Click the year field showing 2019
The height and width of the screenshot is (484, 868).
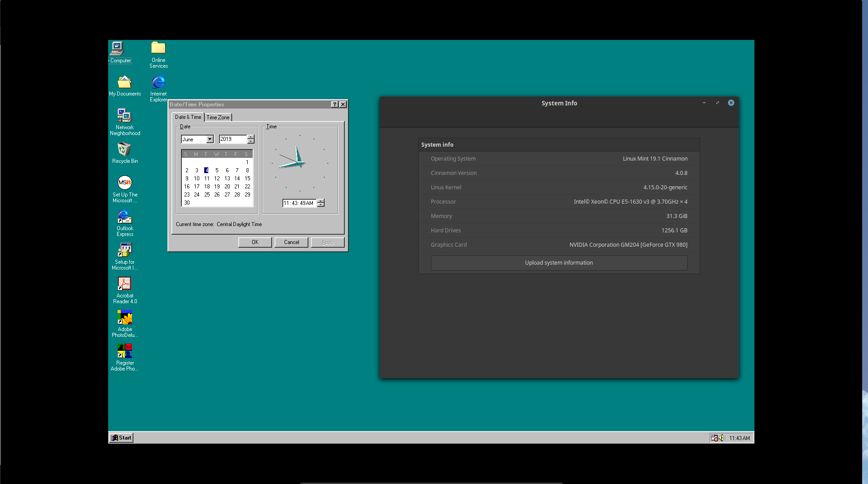click(233, 140)
